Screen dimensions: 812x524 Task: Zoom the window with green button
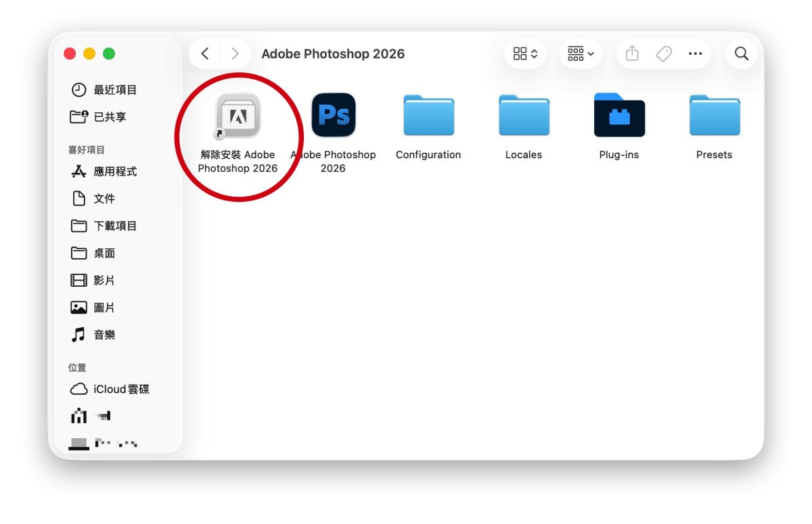[x=109, y=53]
